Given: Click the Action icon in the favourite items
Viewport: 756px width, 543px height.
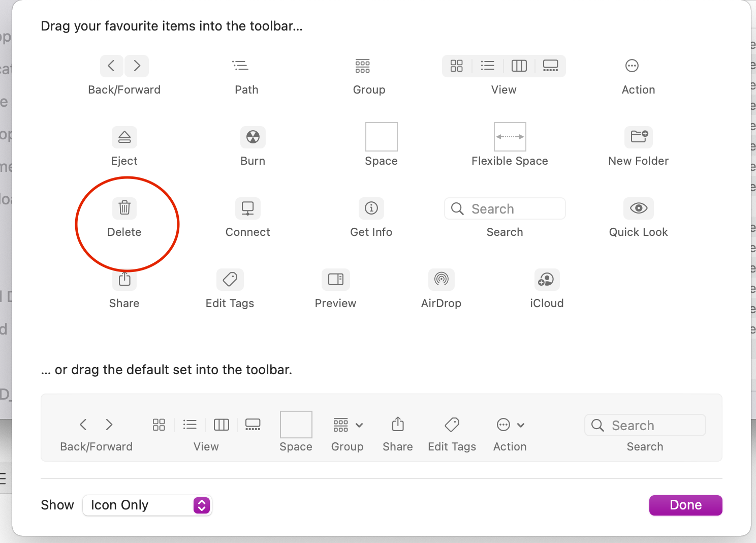Looking at the screenshot, I should [632, 66].
